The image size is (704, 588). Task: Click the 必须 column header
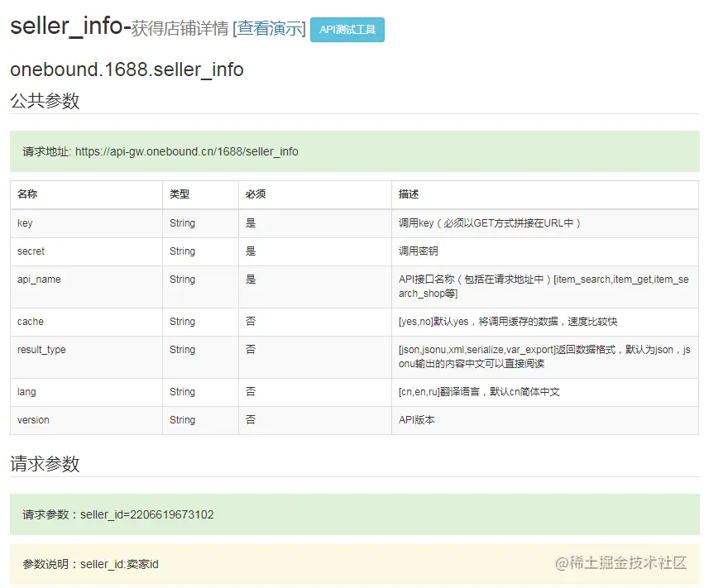314,194
